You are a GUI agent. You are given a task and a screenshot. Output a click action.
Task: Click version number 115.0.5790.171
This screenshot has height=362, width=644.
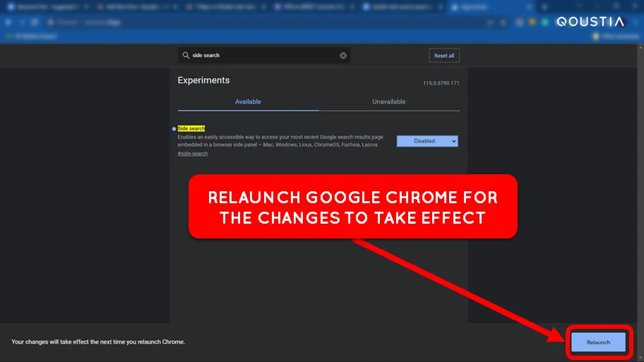click(x=441, y=83)
